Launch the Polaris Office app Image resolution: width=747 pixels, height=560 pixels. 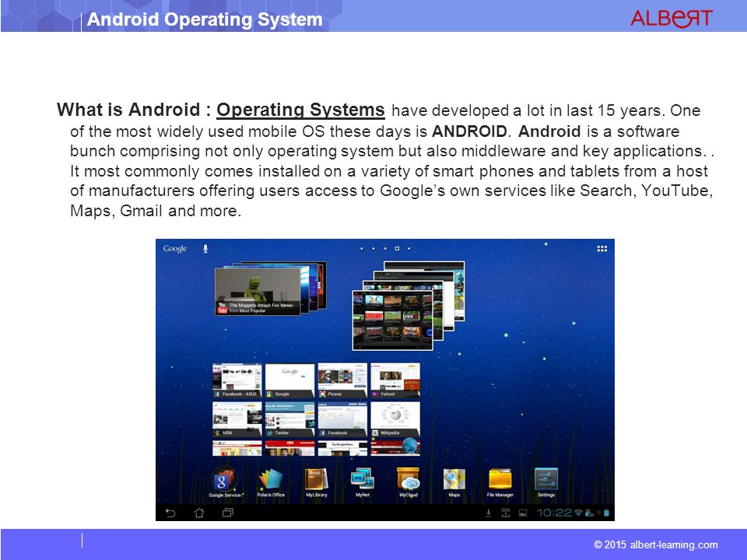tap(271, 481)
